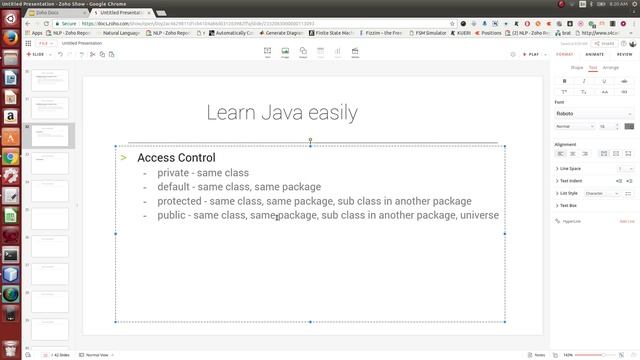This screenshot has width=640, height=360.
Task: Launch Firefox from Ubuntu dock
Action: point(11,38)
